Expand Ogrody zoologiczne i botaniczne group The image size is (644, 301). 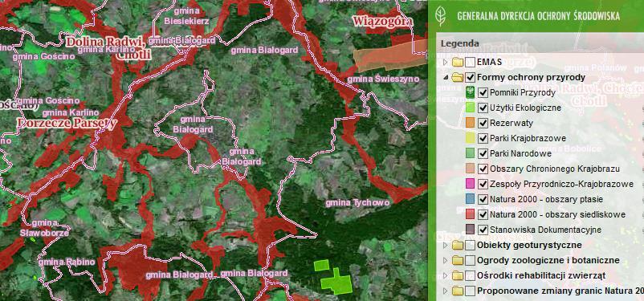click(x=446, y=260)
